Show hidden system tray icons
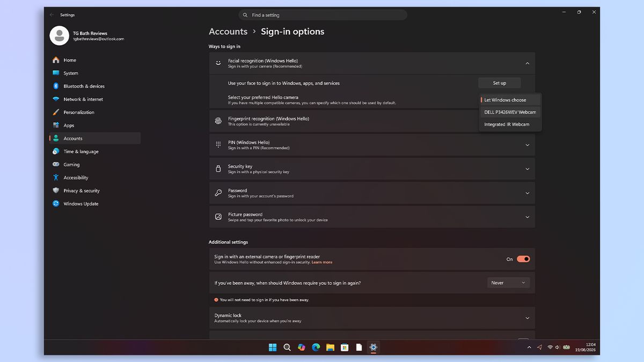This screenshot has height=362, width=644. coord(529,348)
